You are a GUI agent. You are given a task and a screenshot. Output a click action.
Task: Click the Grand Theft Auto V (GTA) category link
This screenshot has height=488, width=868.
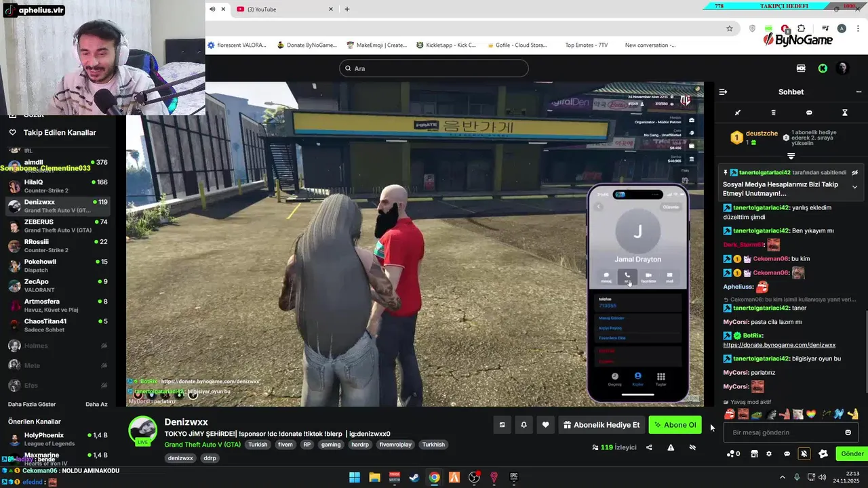202,445
